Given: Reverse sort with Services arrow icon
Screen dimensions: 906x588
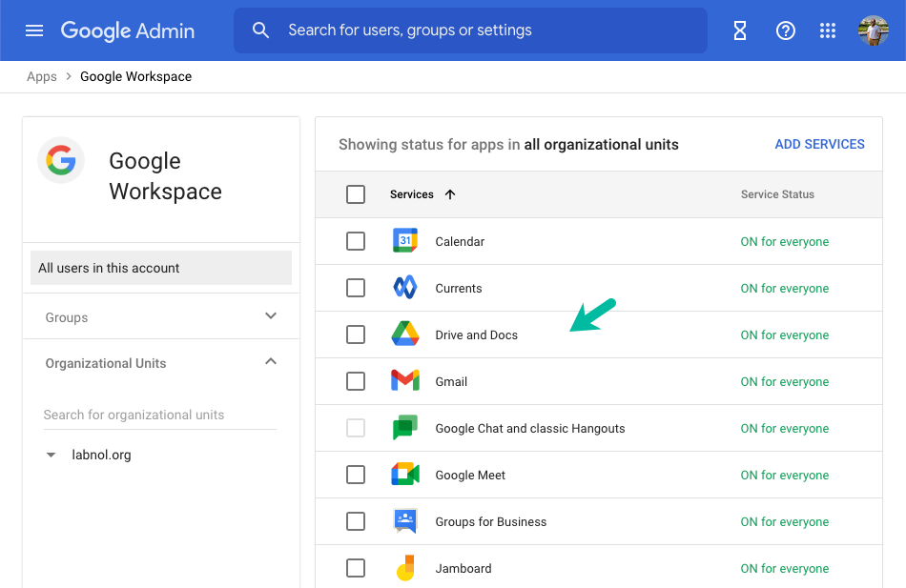Looking at the screenshot, I should click(x=450, y=194).
